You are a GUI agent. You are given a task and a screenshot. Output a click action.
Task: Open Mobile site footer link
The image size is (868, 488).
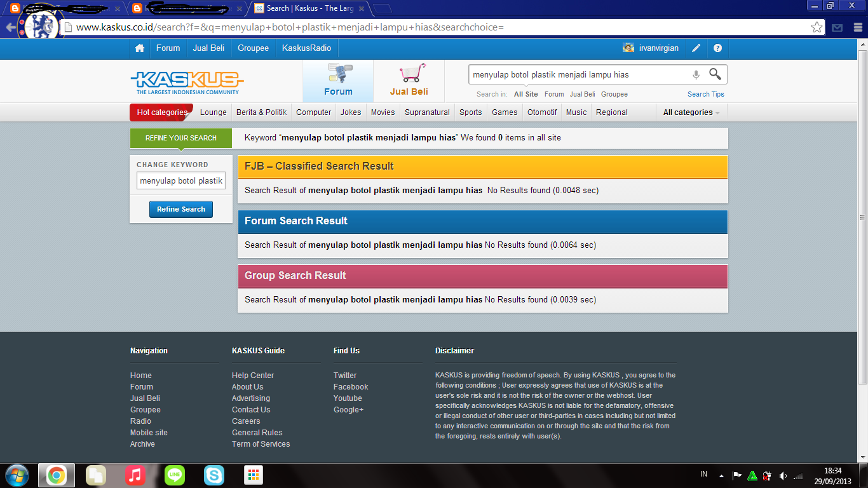[149, 433]
